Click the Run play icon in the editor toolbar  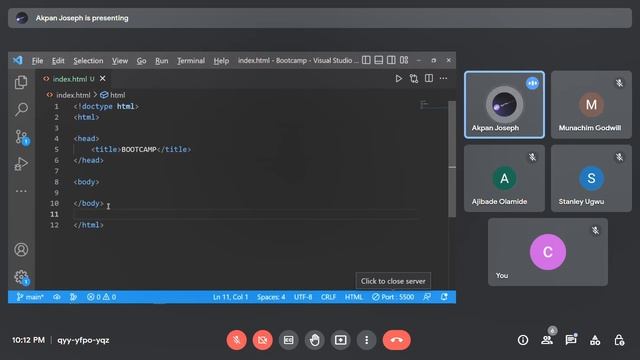(398, 78)
